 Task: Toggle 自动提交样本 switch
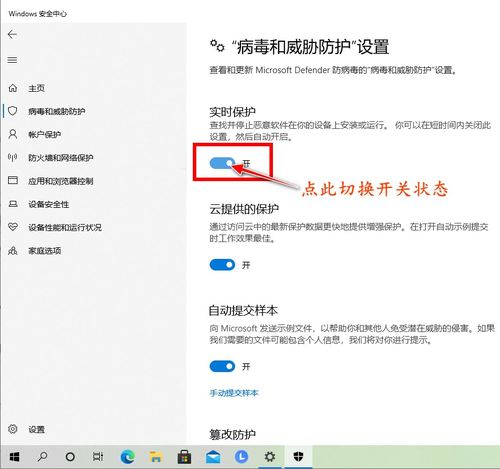tap(222, 366)
